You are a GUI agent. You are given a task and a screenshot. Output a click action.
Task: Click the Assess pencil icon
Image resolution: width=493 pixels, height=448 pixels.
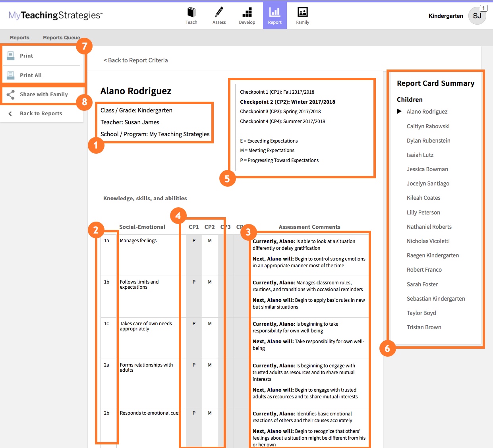point(219,12)
